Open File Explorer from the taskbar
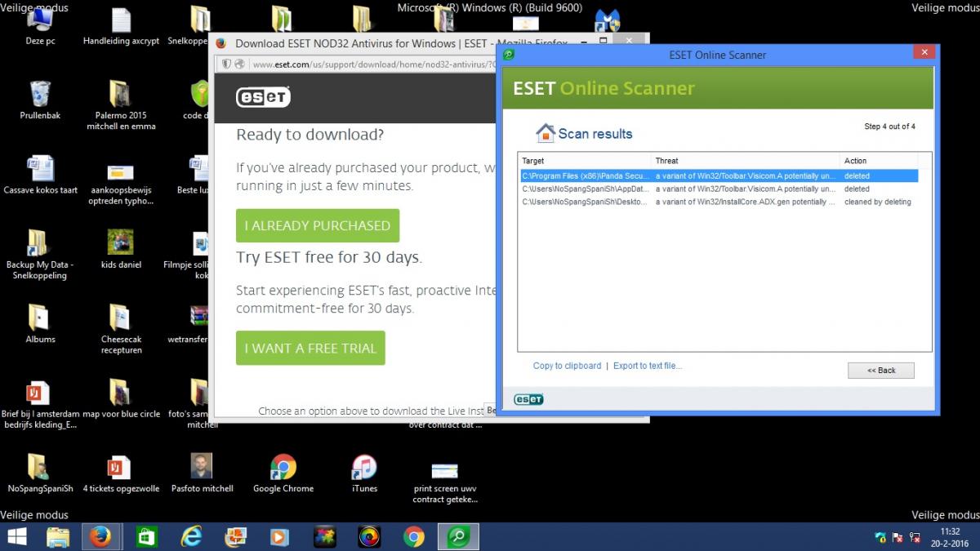The width and height of the screenshot is (980, 551). (58, 536)
